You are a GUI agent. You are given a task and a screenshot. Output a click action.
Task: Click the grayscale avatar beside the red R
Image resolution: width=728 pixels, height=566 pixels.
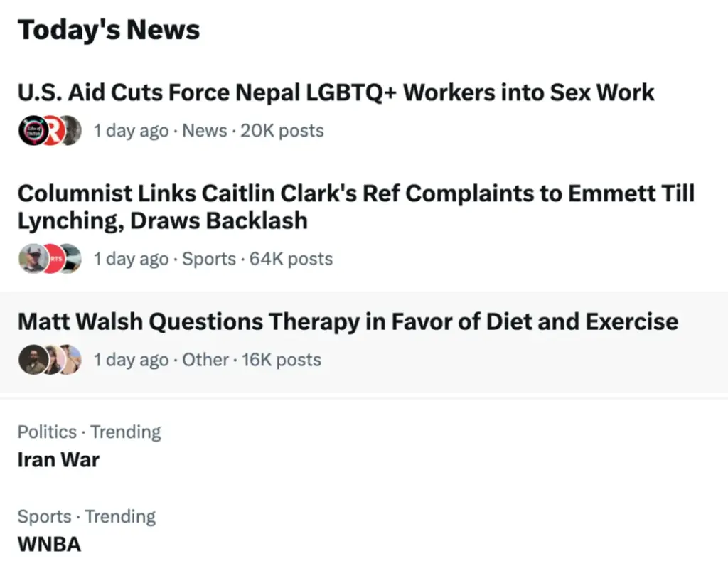72,130
